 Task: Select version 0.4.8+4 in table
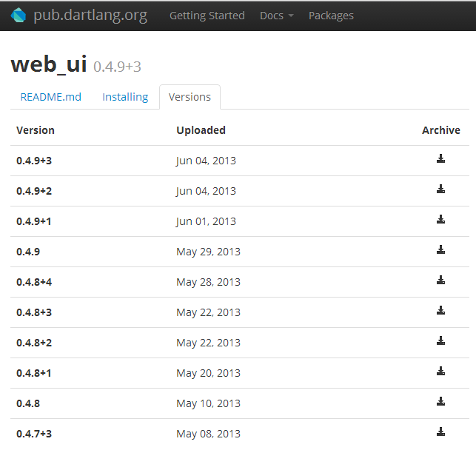[34, 282]
